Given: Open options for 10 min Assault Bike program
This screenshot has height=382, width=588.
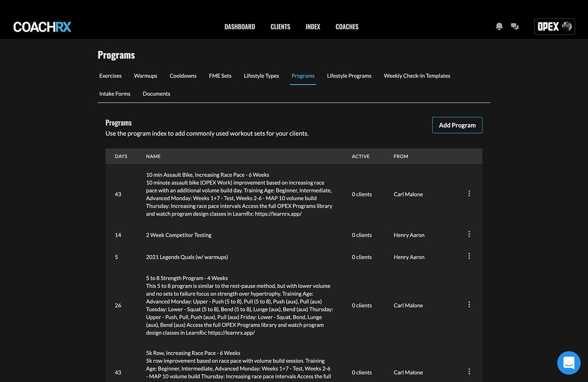Looking at the screenshot, I should pos(469,194).
